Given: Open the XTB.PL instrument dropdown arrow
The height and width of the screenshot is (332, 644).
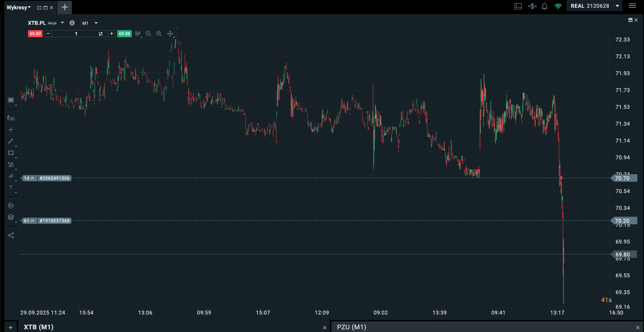Looking at the screenshot, I should click(x=62, y=23).
